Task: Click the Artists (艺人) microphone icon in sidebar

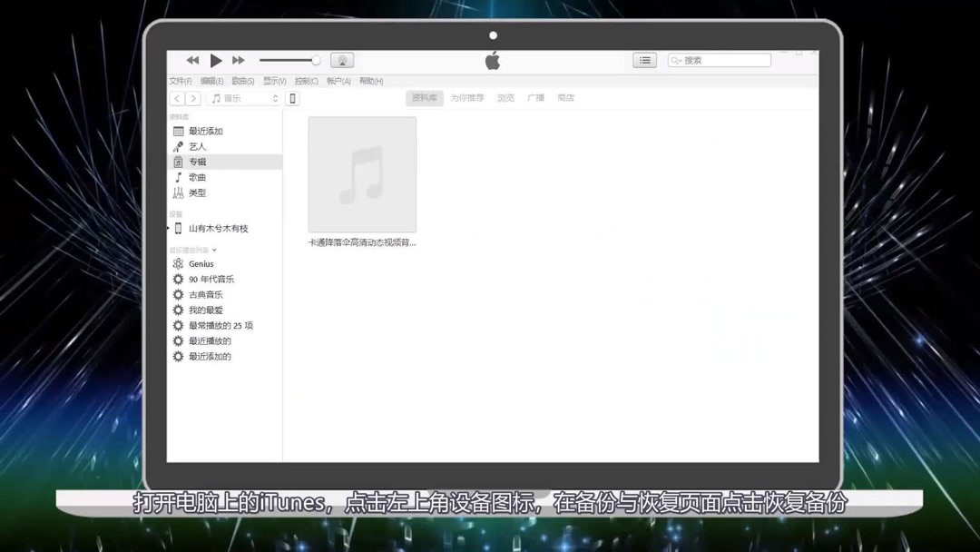Action: [178, 145]
